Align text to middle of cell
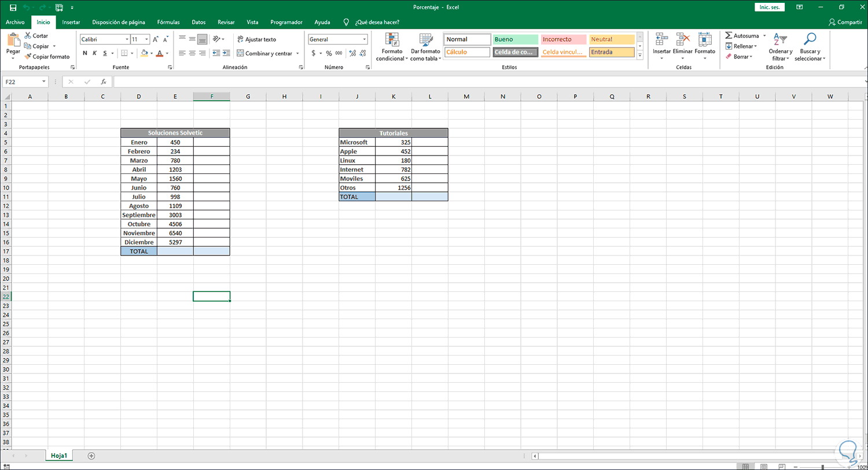Image resolution: width=868 pixels, height=470 pixels. pyautogui.click(x=192, y=39)
